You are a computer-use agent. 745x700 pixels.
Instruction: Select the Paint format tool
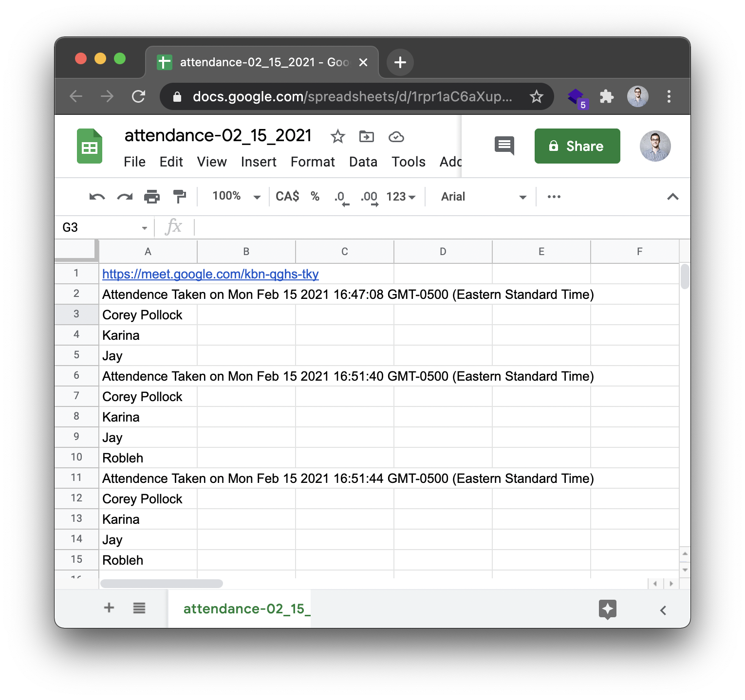pyautogui.click(x=180, y=197)
